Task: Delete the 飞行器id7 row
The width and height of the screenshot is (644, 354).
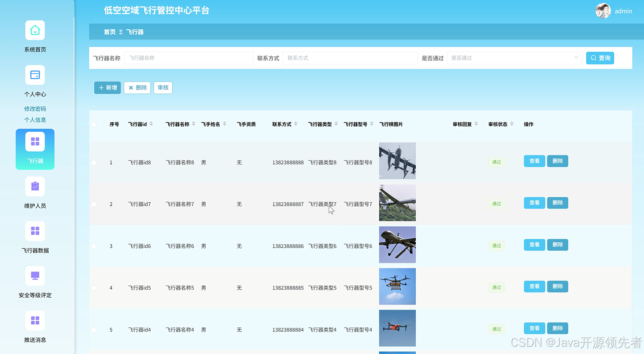Action: point(557,203)
